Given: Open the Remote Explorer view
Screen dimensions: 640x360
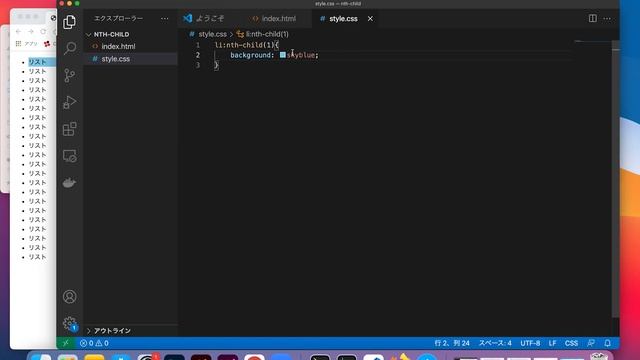Looking at the screenshot, I should coord(69,156).
